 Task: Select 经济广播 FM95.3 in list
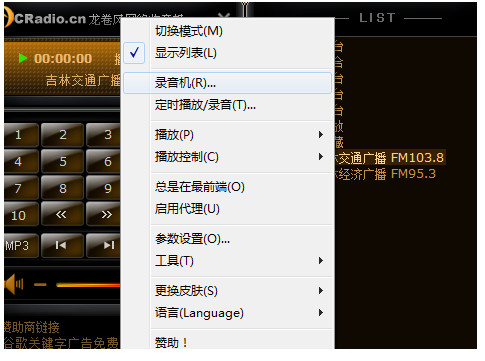[386, 174]
